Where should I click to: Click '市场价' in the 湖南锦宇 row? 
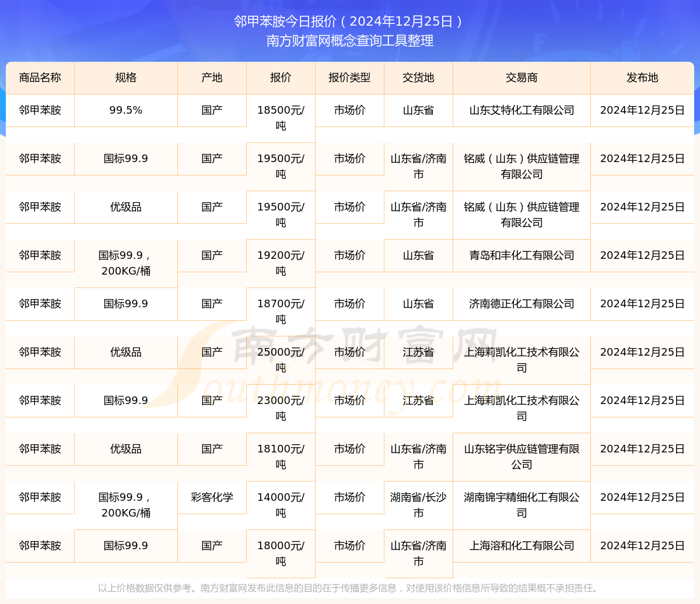(x=349, y=497)
